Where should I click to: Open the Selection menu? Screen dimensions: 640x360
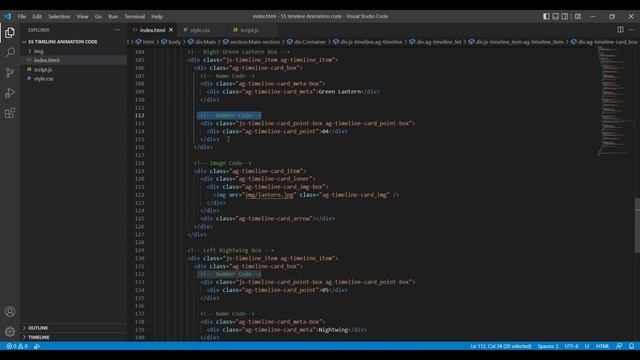tap(59, 17)
